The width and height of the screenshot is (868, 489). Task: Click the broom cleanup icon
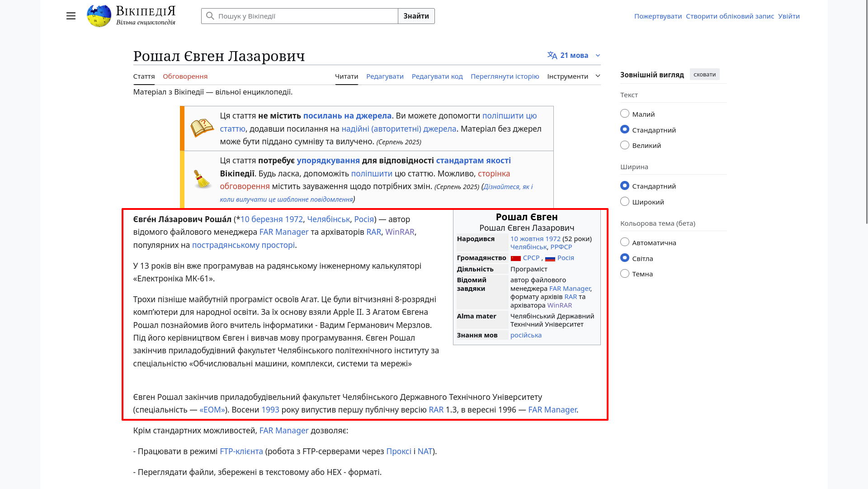point(202,180)
